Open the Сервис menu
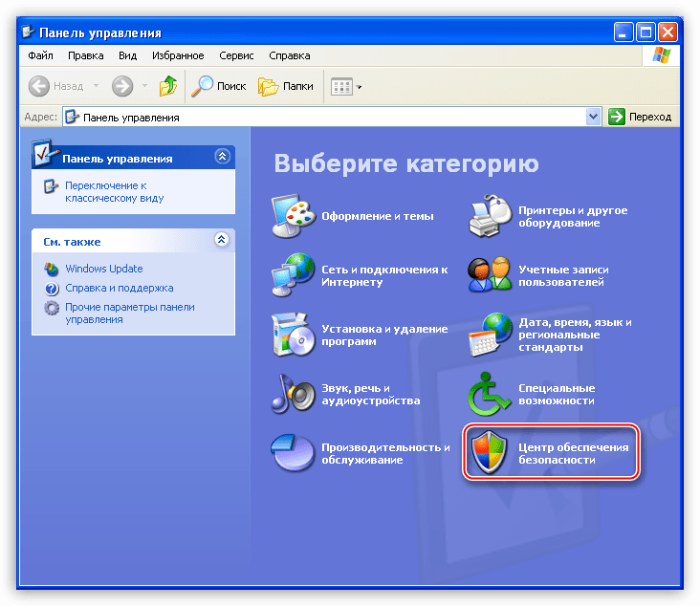 click(x=236, y=55)
